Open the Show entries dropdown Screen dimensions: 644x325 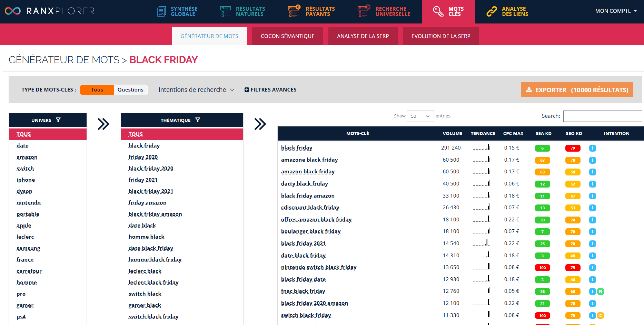[420, 116]
